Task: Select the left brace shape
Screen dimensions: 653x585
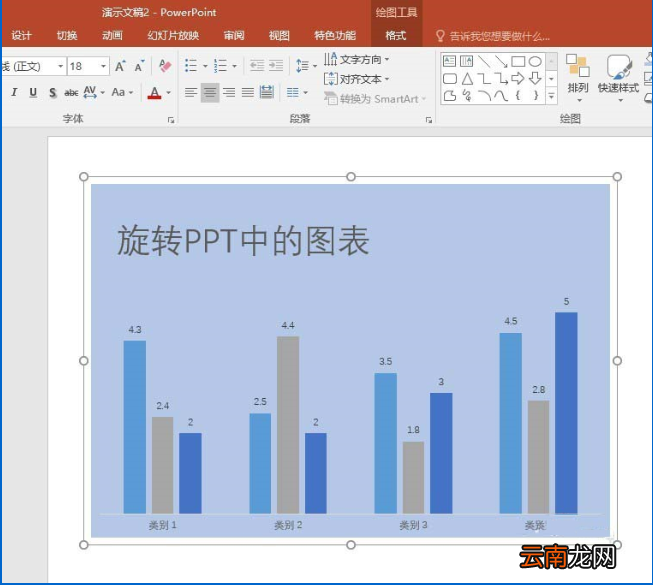Action: tap(518, 96)
